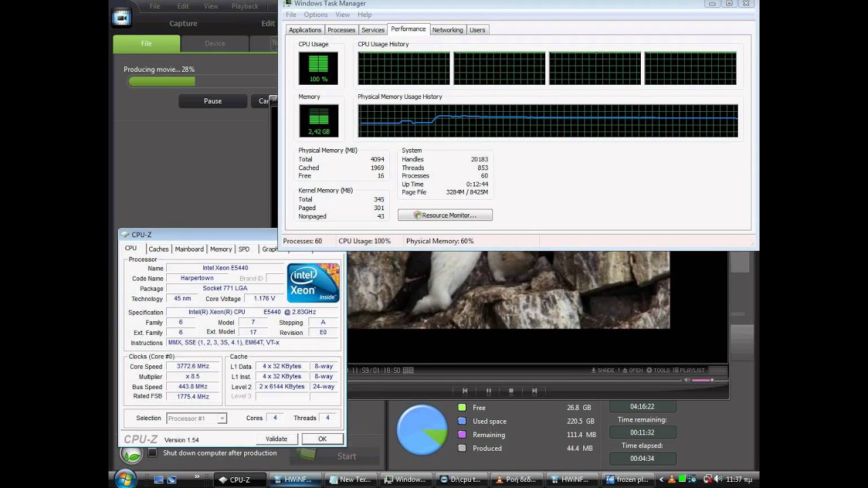Click OPEN eject icon in media player

[632, 370]
